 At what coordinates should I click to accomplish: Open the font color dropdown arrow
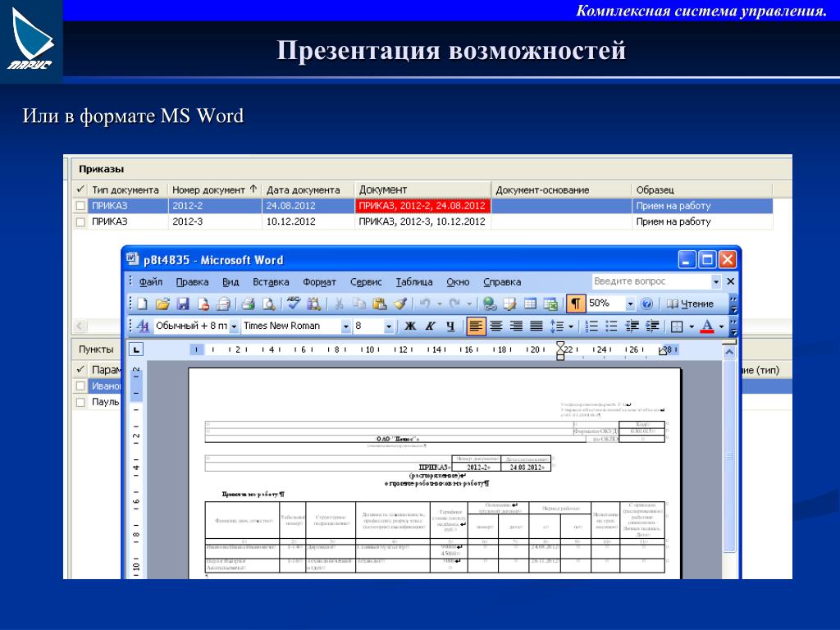[721, 326]
